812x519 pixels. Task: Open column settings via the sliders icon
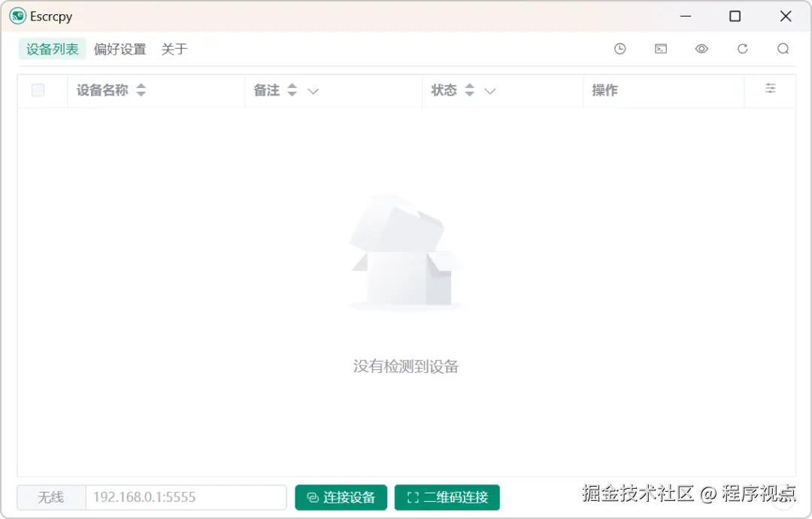click(770, 88)
